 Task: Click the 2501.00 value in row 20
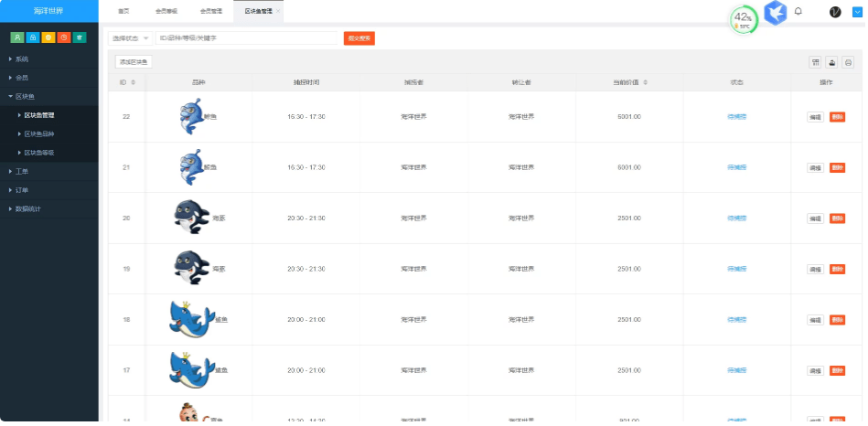pos(629,218)
